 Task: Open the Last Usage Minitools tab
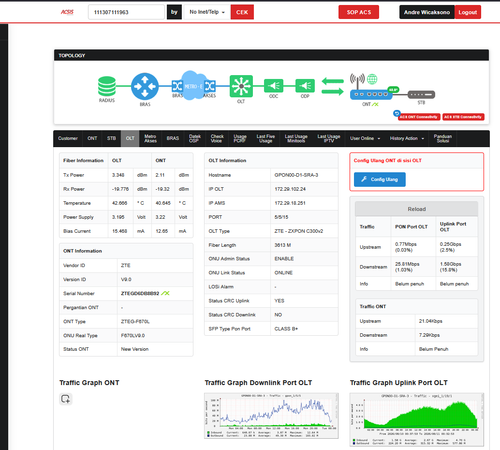coord(296,138)
